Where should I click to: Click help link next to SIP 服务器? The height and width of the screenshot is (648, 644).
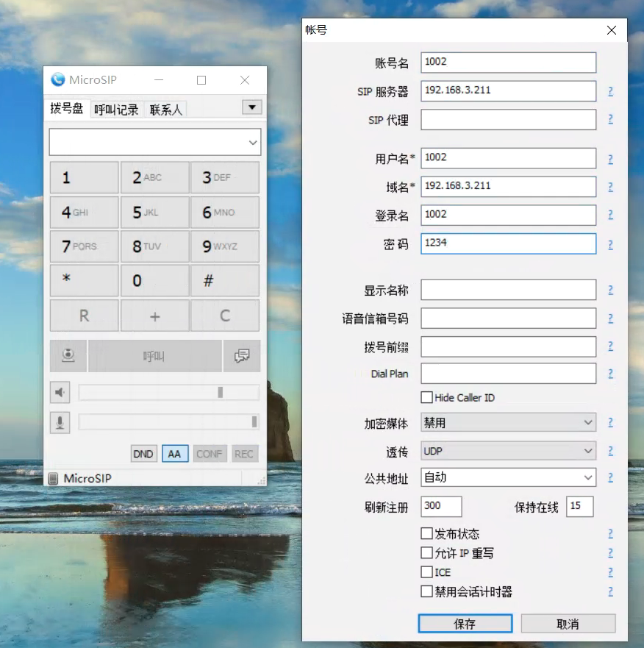point(610,92)
